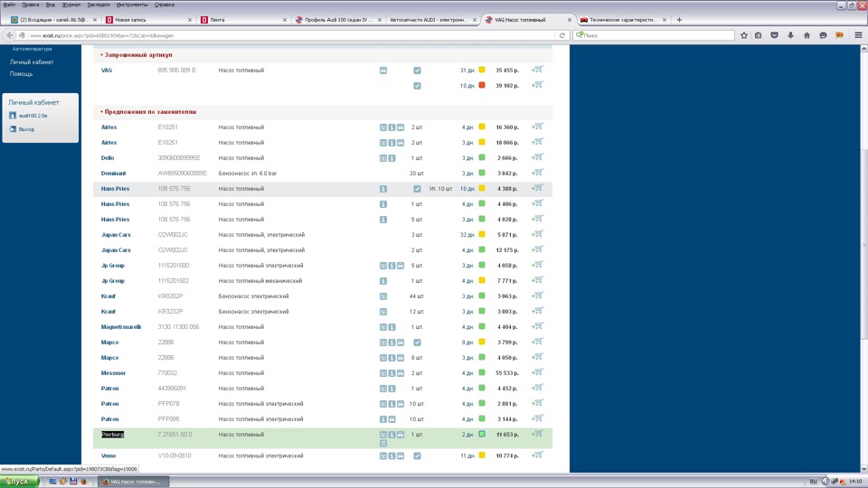Switch to the Новая запись tab
868x488 pixels.
click(x=147, y=20)
